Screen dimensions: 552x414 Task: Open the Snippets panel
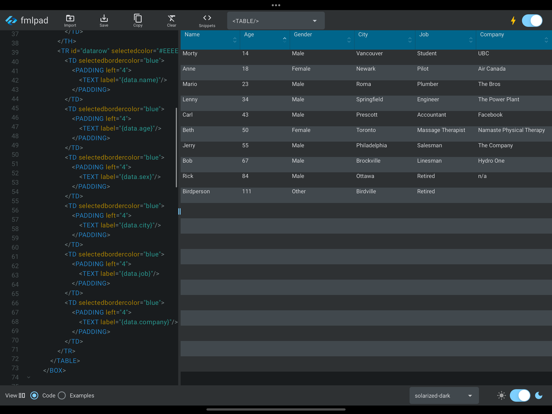click(x=207, y=20)
